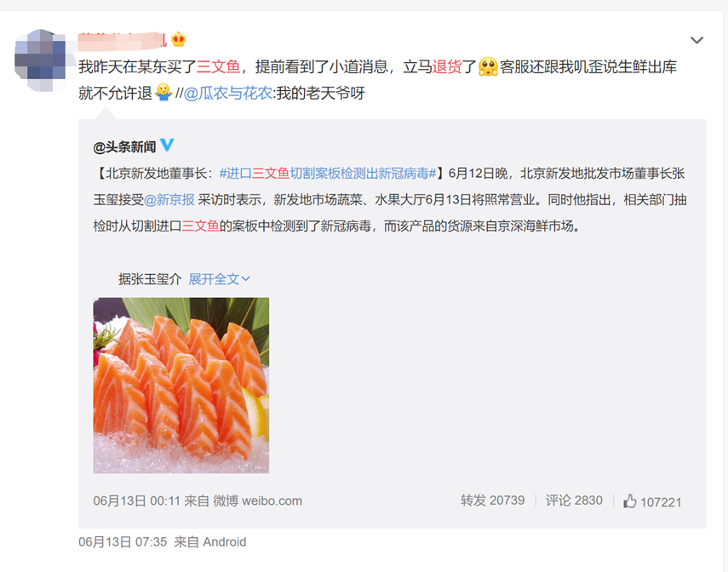Click the blurred user avatar
This screenshot has width=728, height=572.
click(x=40, y=60)
